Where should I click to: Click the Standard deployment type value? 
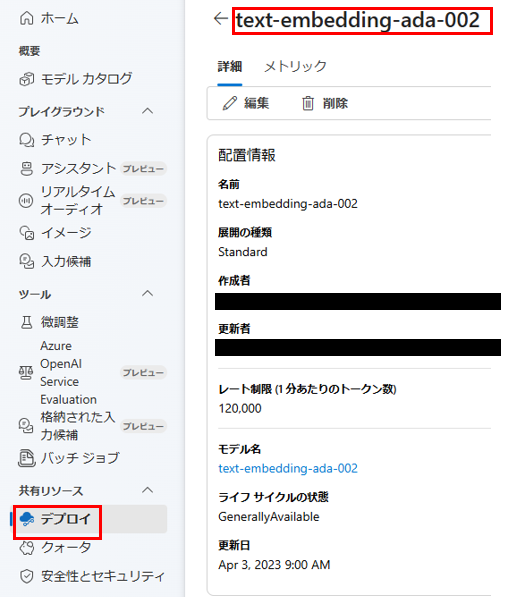[243, 252]
